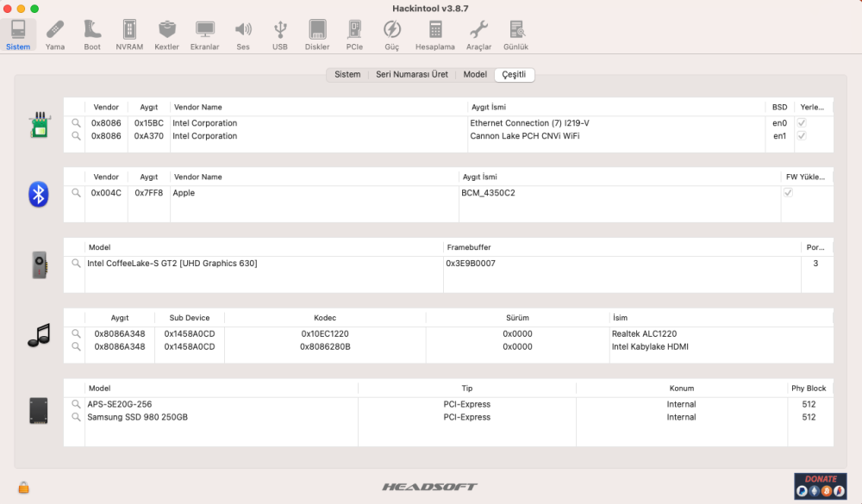Screen dimensions: 862x504
Task: Look up the Ethernet Connection I219-V device
Action: click(76, 123)
